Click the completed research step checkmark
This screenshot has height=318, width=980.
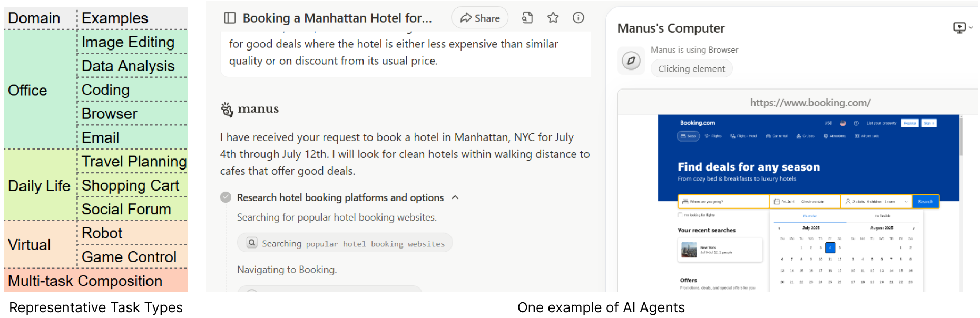(226, 197)
